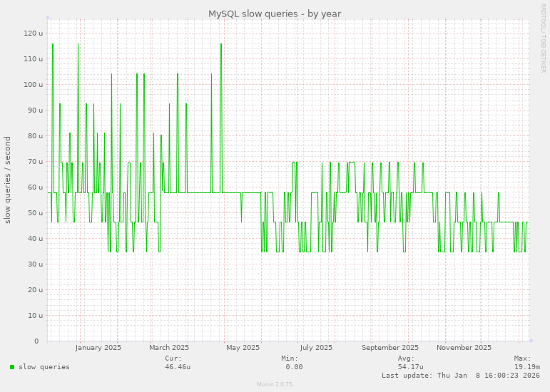The width and height of the screenshot is (550, 392).
Task: Click the chart title 'MySQL slow queries - by year'
Action: click(275, 14)
